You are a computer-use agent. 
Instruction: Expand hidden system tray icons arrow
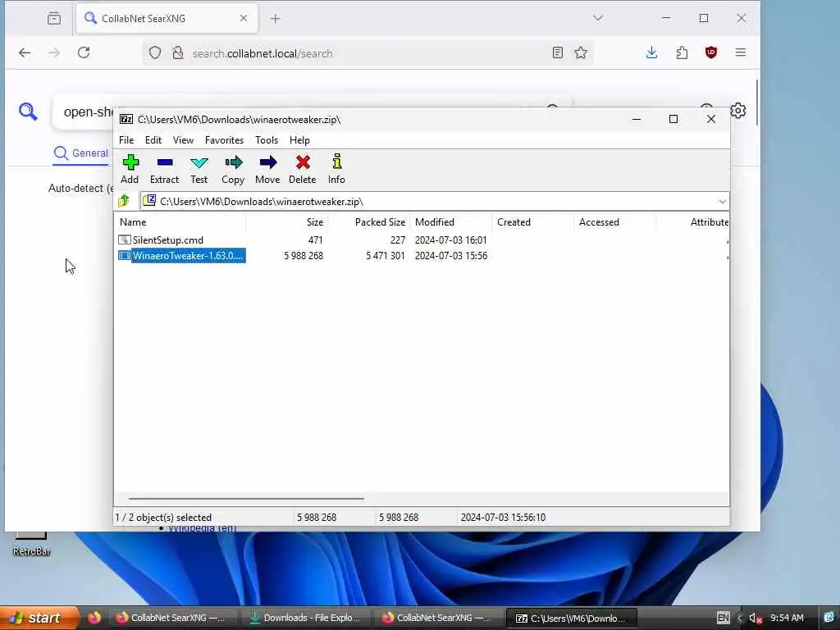click(740, 619)
